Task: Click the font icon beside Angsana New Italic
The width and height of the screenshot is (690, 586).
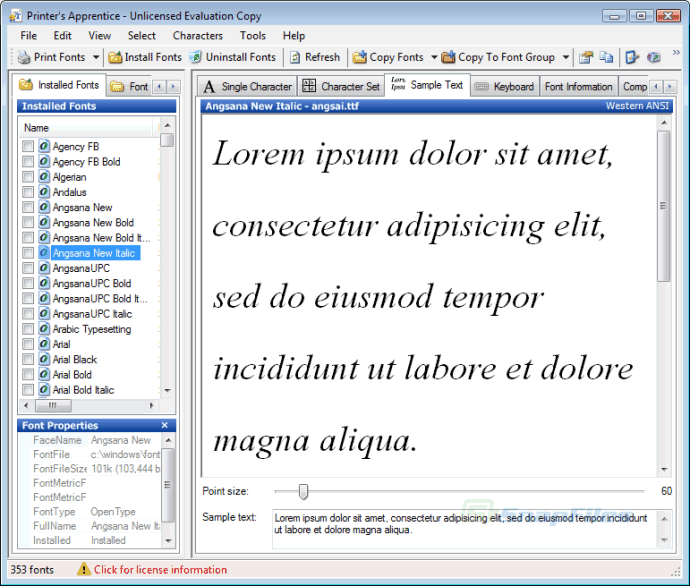Action: (x=44, y=253)
